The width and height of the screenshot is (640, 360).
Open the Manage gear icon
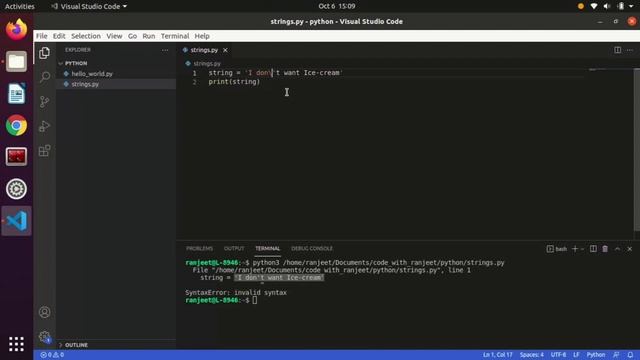click(44, 337)
